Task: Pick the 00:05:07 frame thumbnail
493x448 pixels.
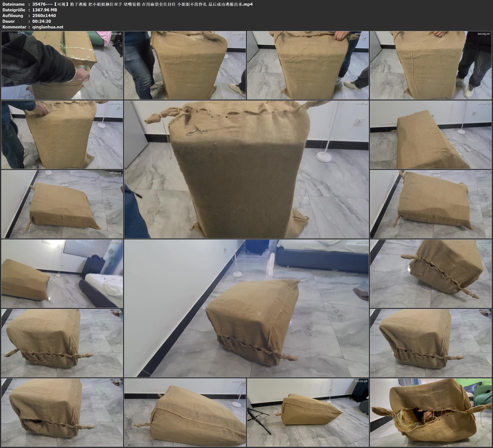Action: [x=431, y=65]
